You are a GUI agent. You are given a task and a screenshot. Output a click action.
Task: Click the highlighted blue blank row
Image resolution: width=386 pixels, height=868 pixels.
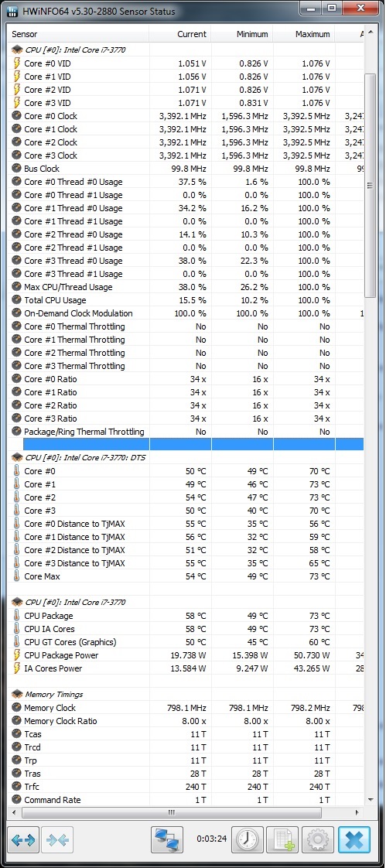pyautogui.click(x=193, y=444)
